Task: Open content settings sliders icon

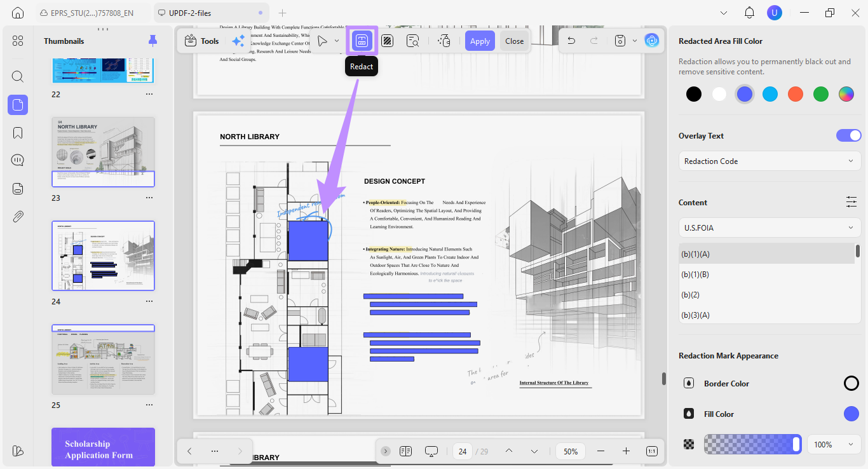Action: (851, 202)
